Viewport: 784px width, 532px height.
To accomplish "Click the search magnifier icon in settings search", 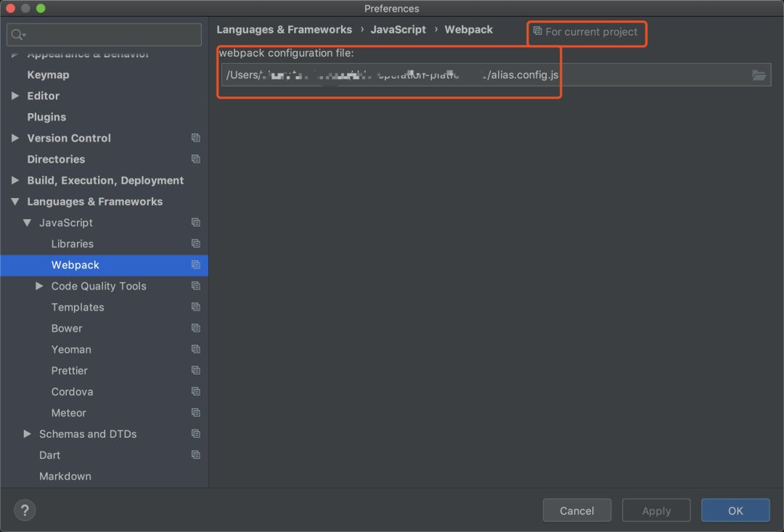I will point(17,35).
